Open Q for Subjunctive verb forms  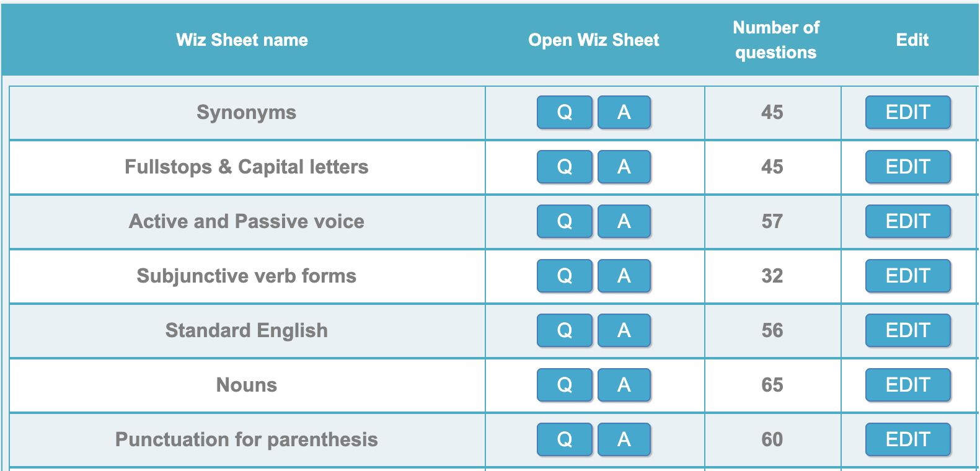pyautogui.click(x=565, y=276)
